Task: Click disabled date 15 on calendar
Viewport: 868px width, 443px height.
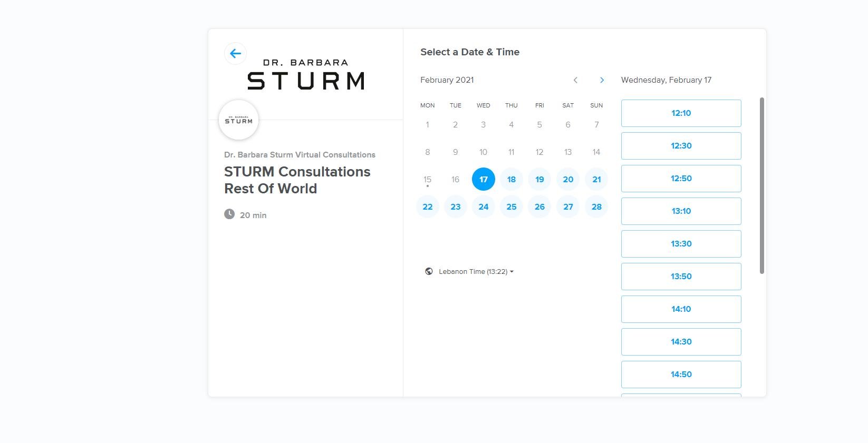Action: (428, 180)
